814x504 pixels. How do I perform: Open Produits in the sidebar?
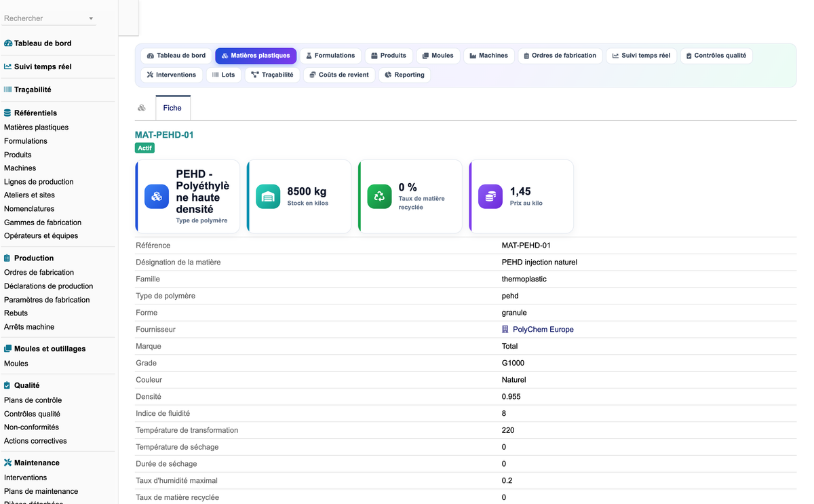(x=18, y=155)
